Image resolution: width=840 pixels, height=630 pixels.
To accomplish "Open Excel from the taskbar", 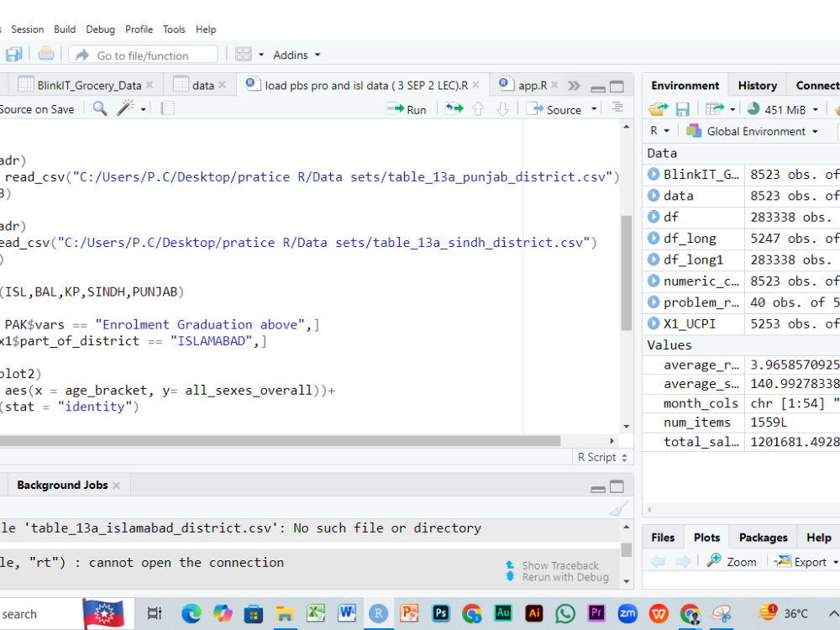I will 316,613.
